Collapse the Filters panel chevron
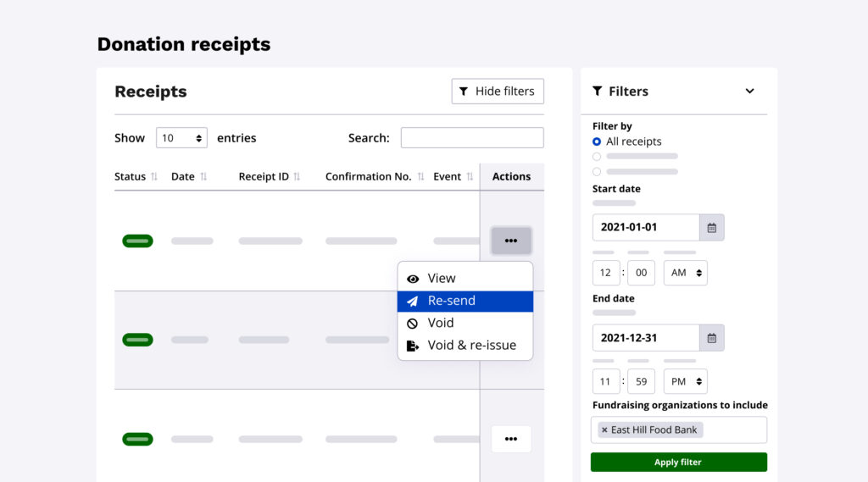This screenshot has width=868, height=482. pos(749,91)
